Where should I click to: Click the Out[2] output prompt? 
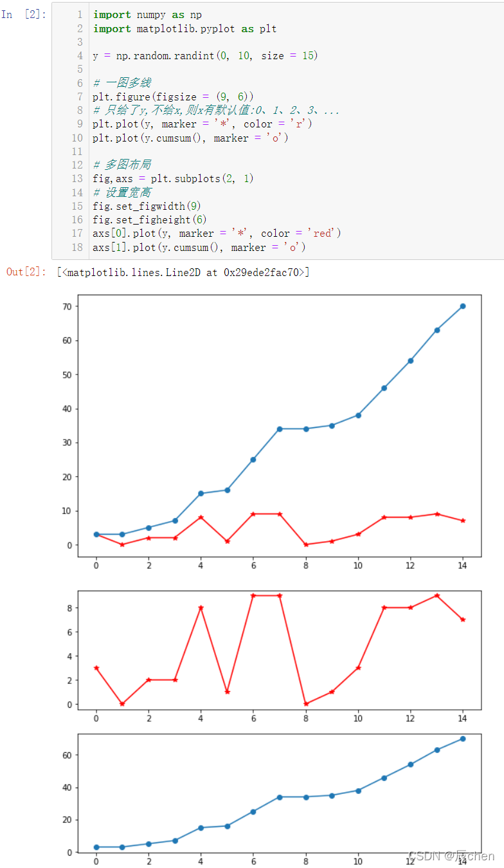pyautogui.click(x=26, y=272)
